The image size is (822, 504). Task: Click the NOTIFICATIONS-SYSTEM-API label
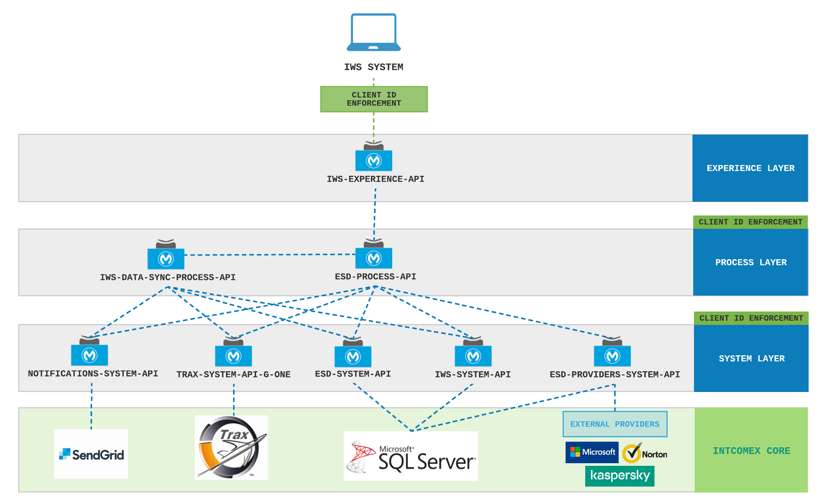[x=93, y=373]
